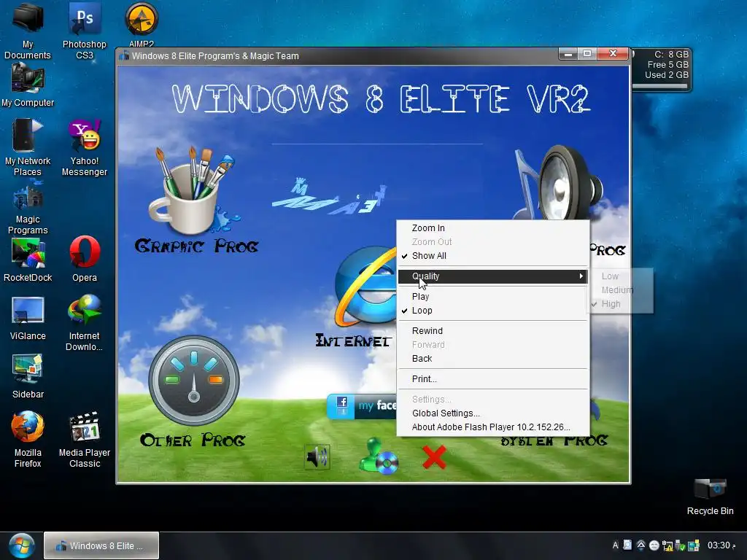
Task: Click the Windows 8 Elite window title bar
Action: click(x=337, y=55)
